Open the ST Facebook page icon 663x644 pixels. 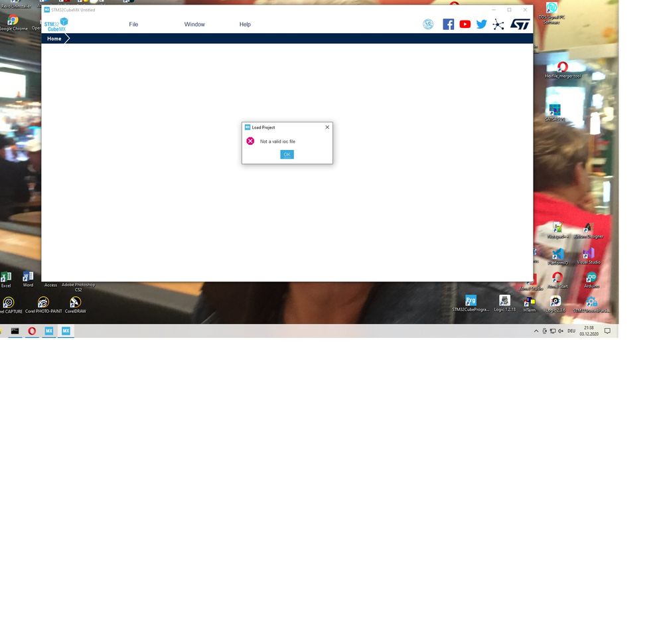coord(448,24)
